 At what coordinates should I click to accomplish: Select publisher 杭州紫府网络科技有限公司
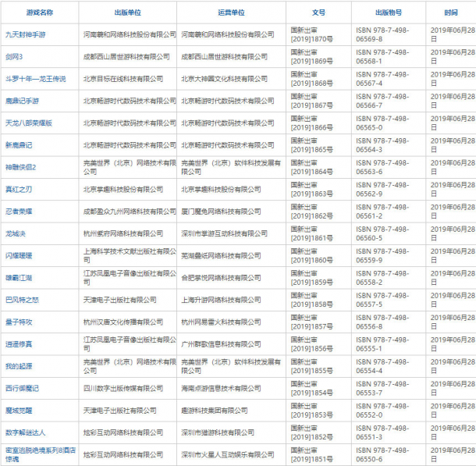coord(123,233)
